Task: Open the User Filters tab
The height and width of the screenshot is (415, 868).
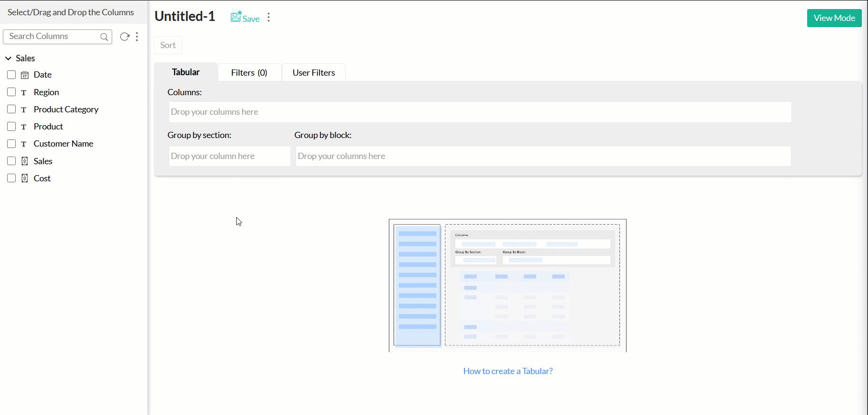Action: (314, 73)
